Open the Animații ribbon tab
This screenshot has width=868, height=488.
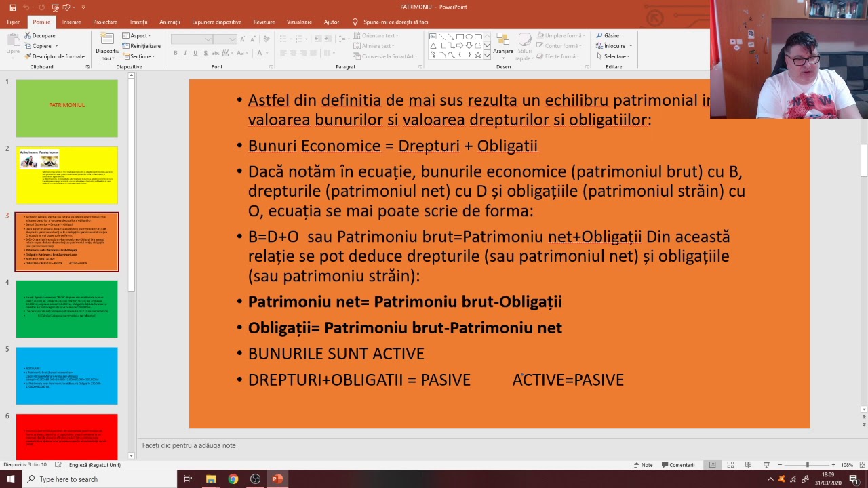[170, 22]
